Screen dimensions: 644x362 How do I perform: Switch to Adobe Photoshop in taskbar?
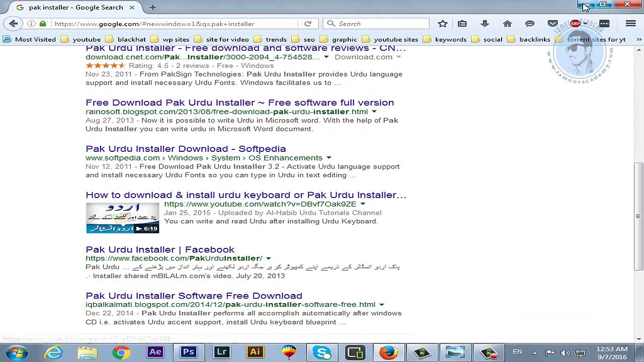[189, 352]
